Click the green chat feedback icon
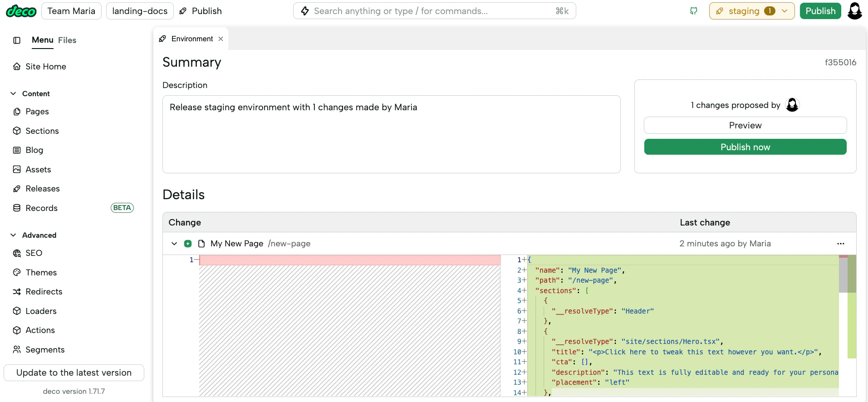 693,11
